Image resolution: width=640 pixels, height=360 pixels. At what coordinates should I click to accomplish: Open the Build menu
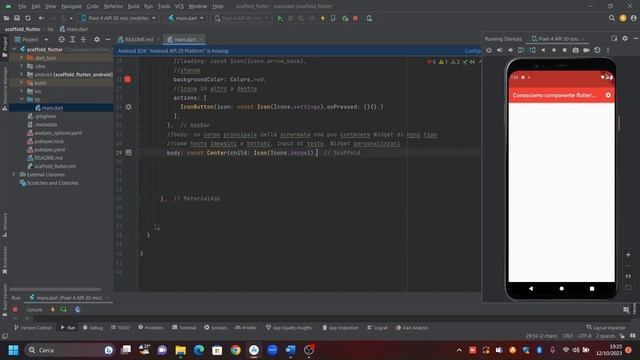click(133, 7)
